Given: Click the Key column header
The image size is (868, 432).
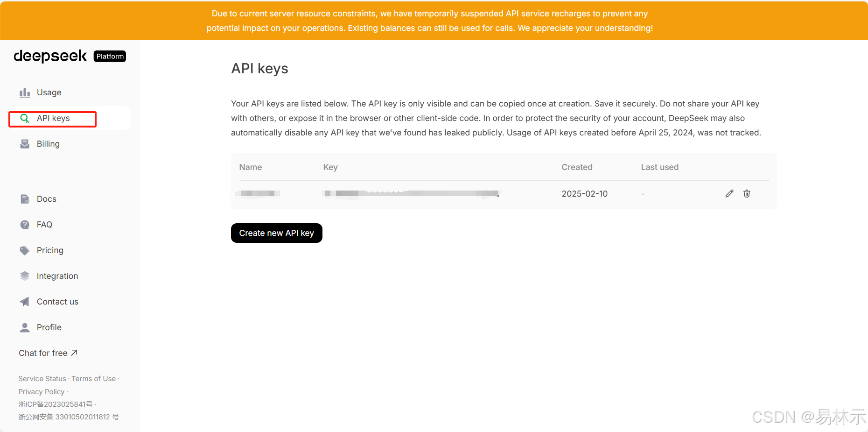Looking at the screenshot, I should 330,167.
